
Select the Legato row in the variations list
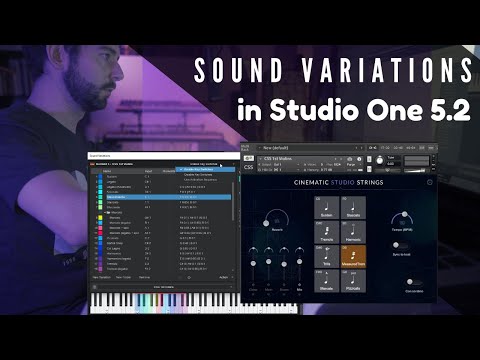point(168,182)
